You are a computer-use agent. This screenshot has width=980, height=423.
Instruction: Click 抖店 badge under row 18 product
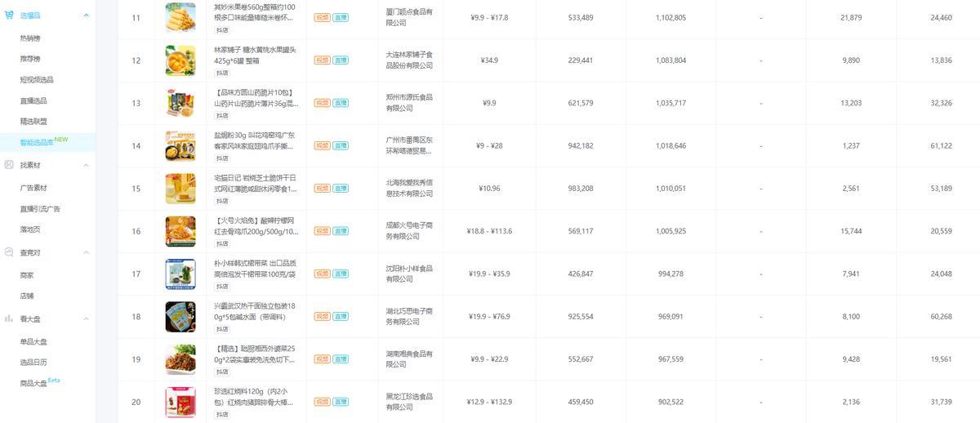coord(221,329)
